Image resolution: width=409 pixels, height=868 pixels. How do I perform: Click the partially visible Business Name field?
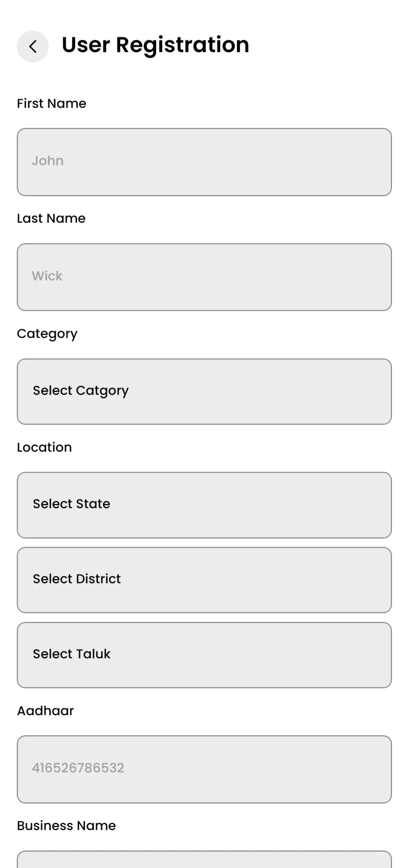[204, 860]
